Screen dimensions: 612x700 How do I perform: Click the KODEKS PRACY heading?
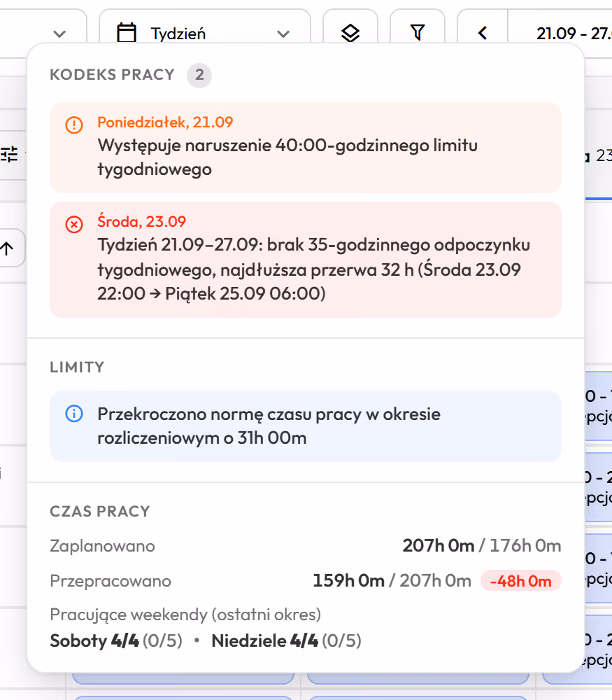(112, 75)
